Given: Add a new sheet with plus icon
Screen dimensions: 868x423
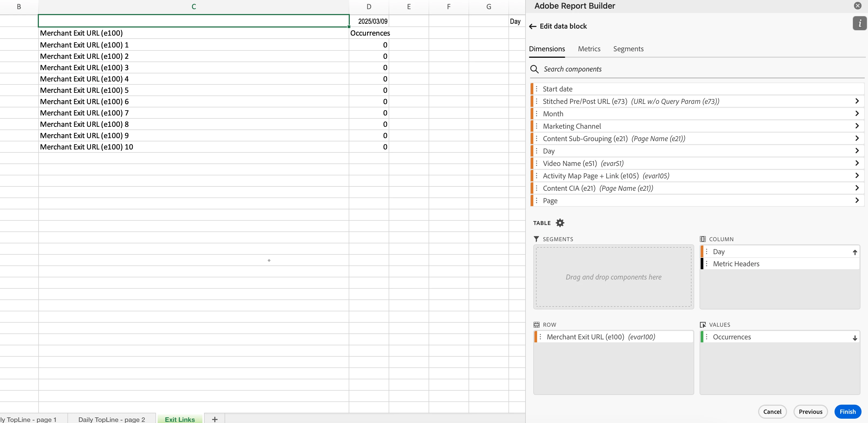Looking at the screenshot, I should coord(215,419).
